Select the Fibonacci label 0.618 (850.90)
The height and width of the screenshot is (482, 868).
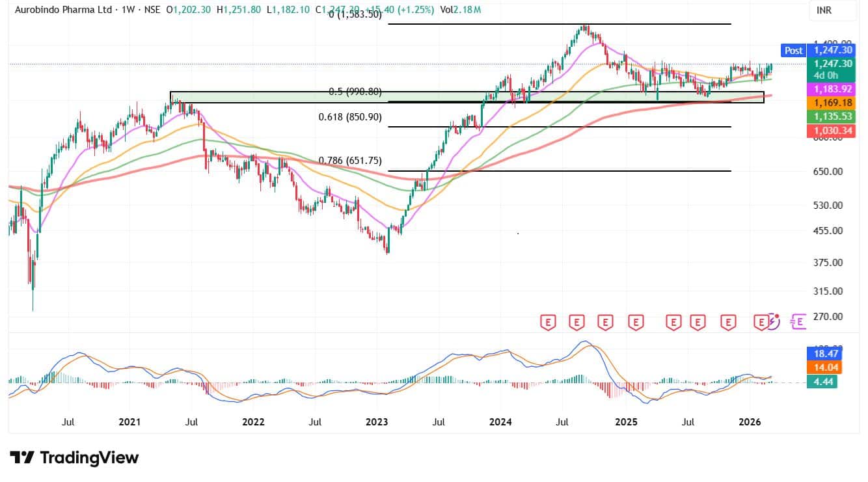350,117
